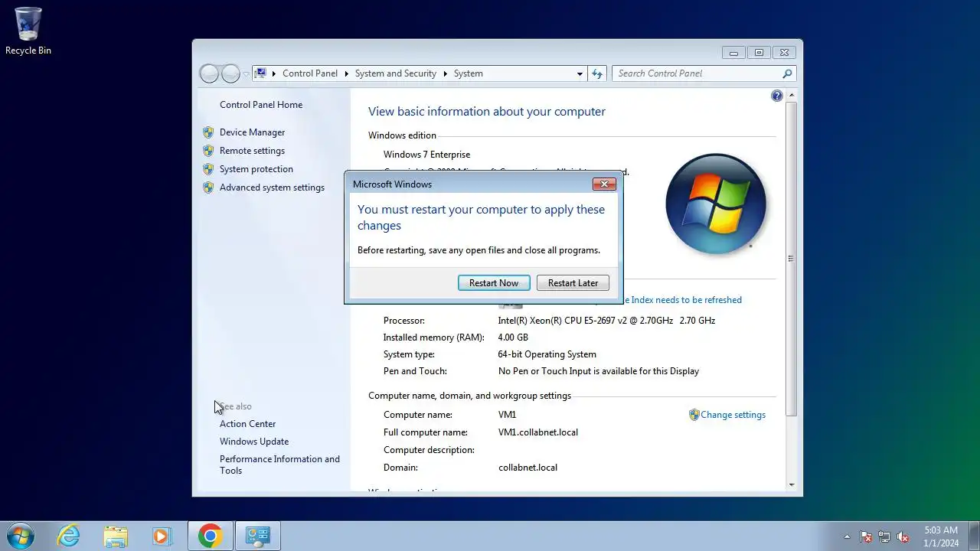Click the System protection shield icon
This screenshot has height=551, width=980.
tap(208, 169)
